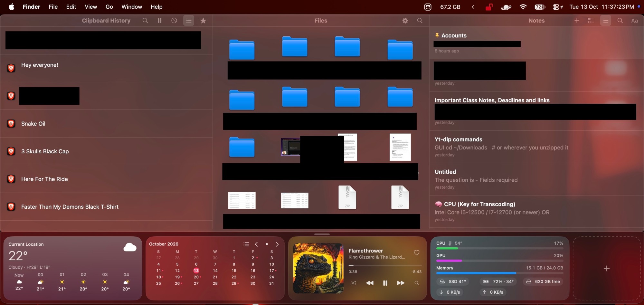Viewport: 644px width, 305px height.
Task: Like Flamethrower with heart icon
Action: [x=416, y=253]
